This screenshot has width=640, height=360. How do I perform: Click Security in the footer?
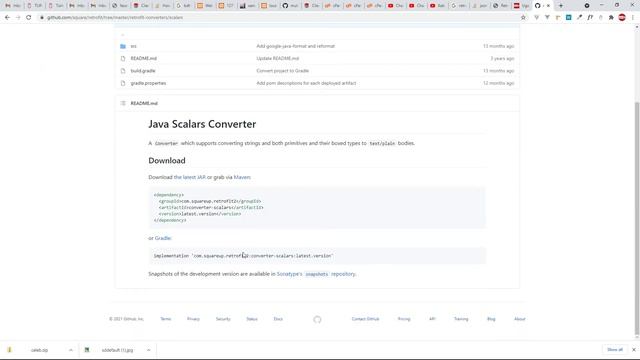coord(223,319)
